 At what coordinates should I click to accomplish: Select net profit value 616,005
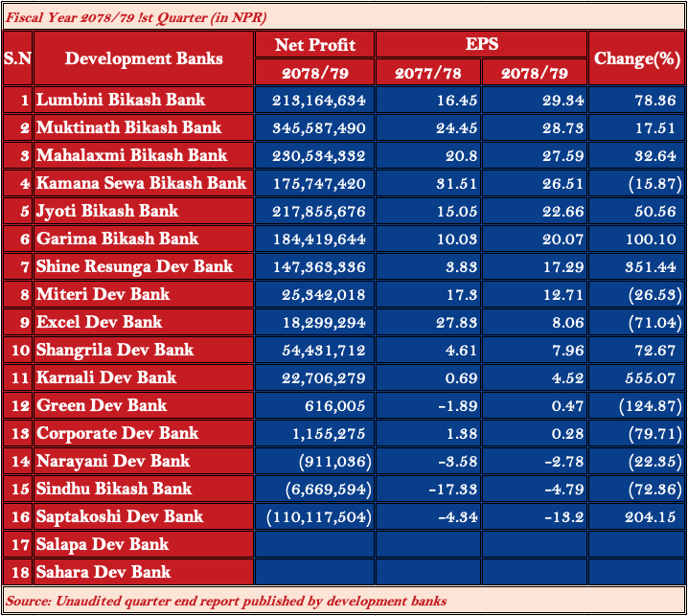(314, 405)
